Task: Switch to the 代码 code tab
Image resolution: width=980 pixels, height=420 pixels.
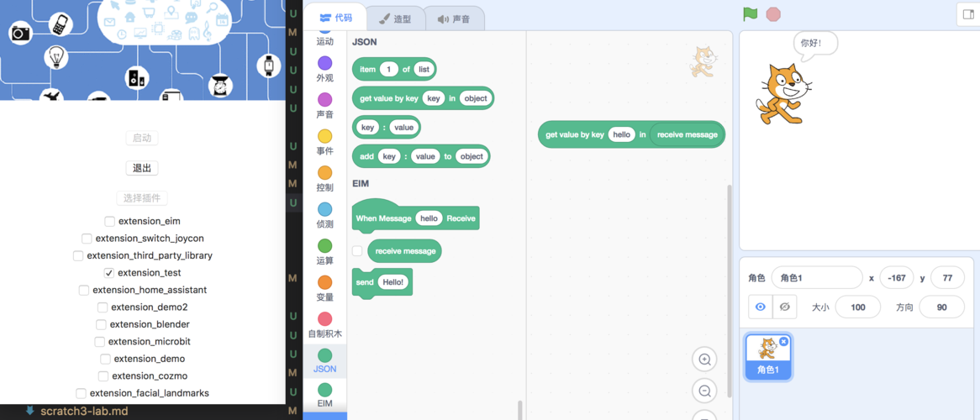Action: (x=335, y=18)
